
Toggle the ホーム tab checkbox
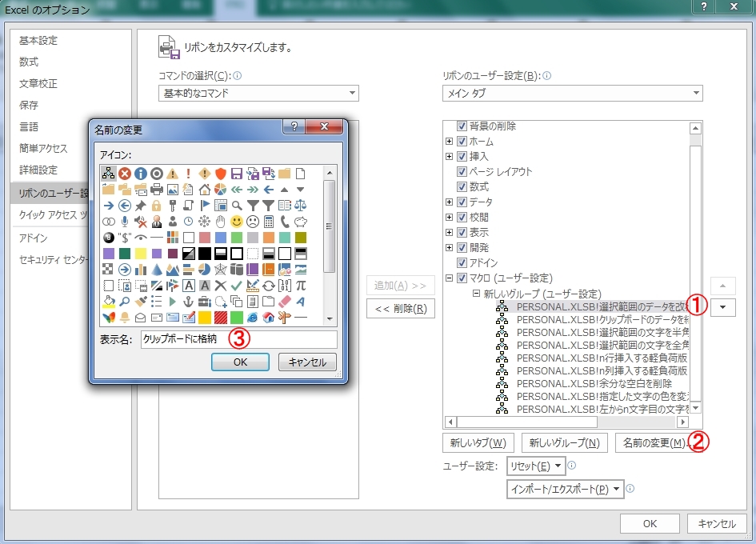462,142
